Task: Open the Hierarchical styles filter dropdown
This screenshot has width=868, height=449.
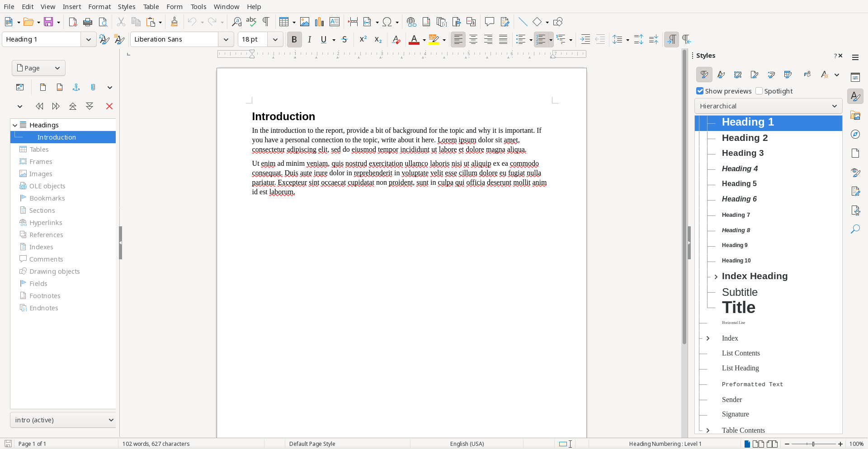Action: (769, 106)
